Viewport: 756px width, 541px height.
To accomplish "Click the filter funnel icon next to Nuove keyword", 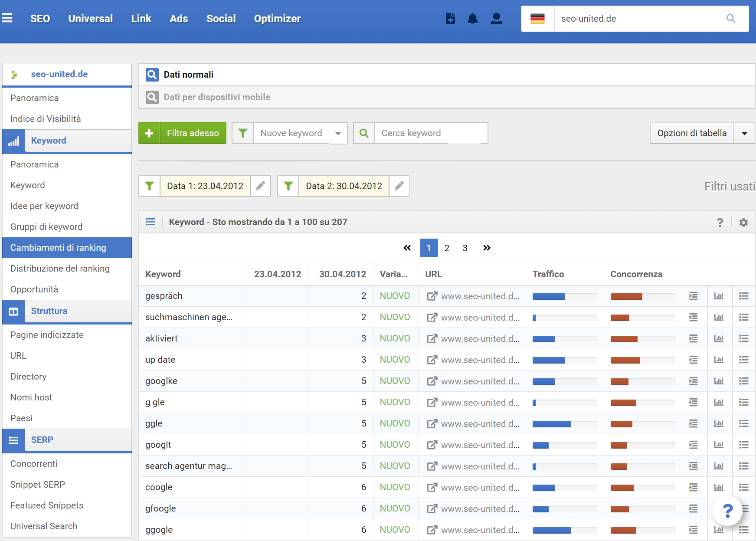I will coord(243,133).
